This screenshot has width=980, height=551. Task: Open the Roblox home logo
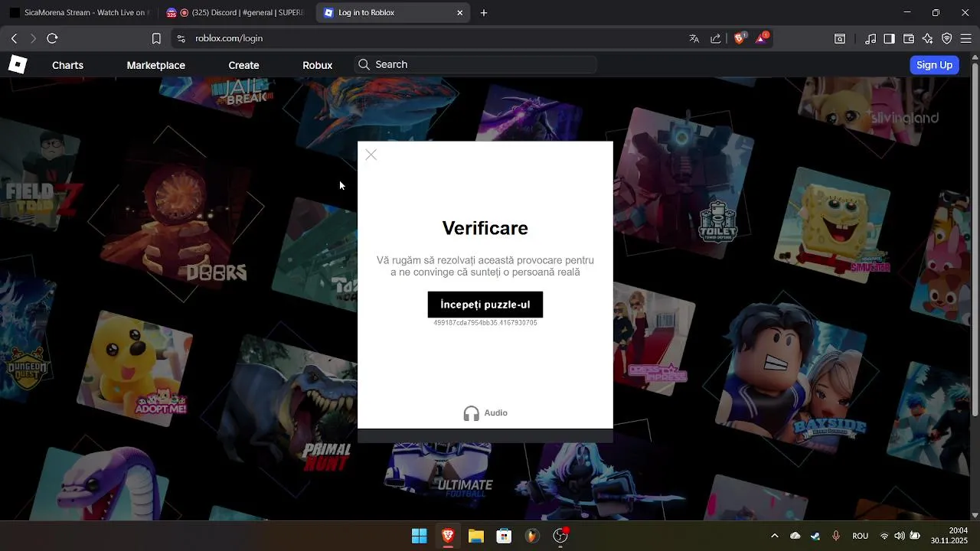[x=18, y=65]
